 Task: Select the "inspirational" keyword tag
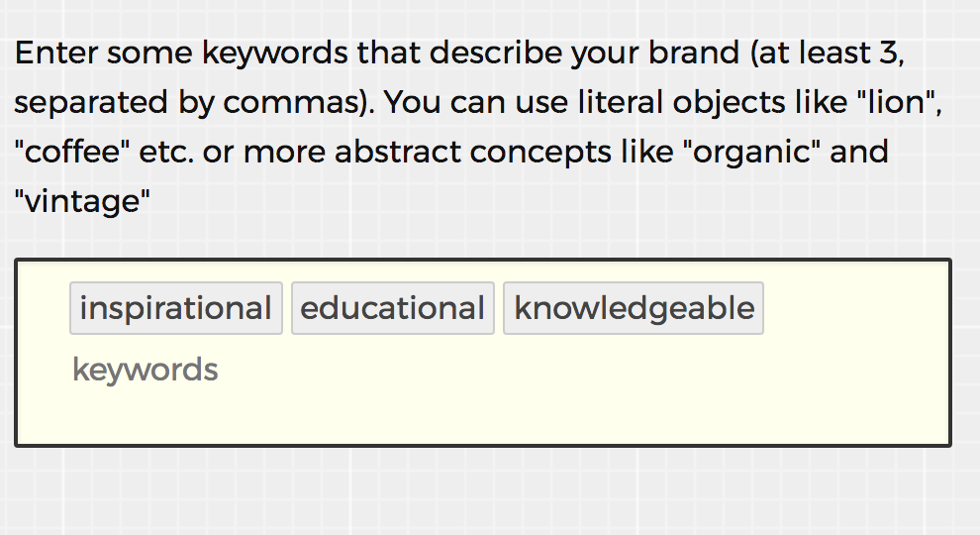pyautogui.click(x=175, y=308)
